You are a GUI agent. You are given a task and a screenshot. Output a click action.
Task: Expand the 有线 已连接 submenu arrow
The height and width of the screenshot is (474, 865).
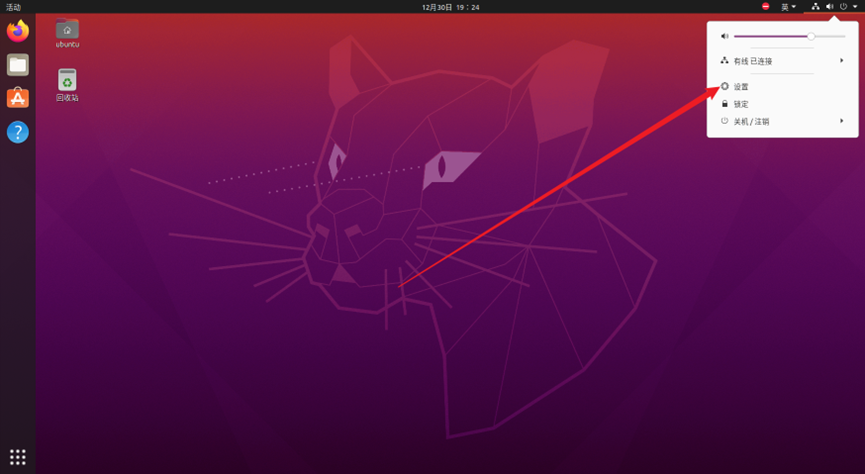(842, 60)
